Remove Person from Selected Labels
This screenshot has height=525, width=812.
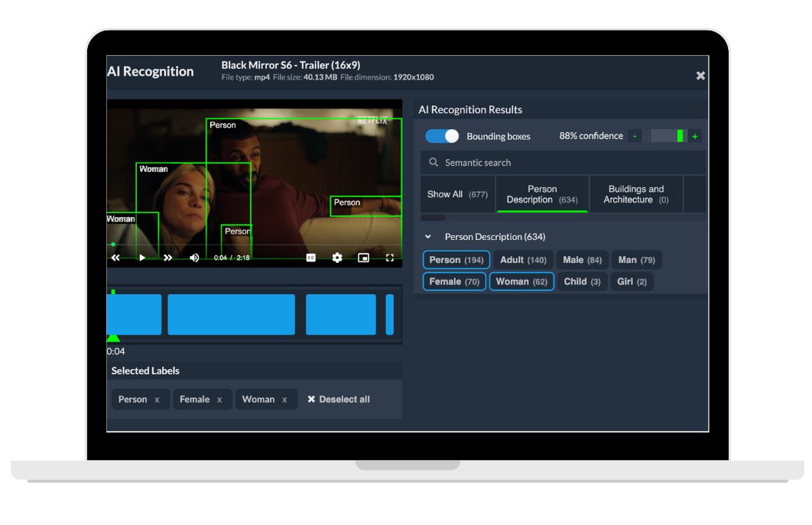point(157,400)
